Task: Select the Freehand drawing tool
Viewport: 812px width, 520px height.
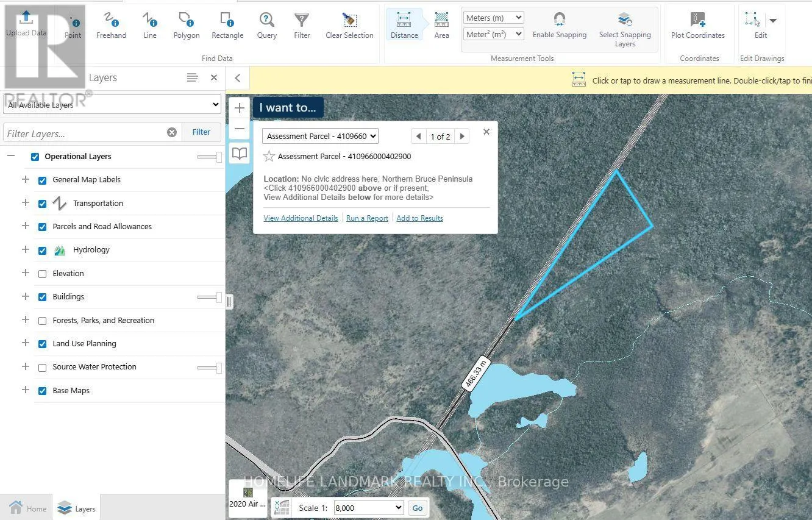Action: 111,26
